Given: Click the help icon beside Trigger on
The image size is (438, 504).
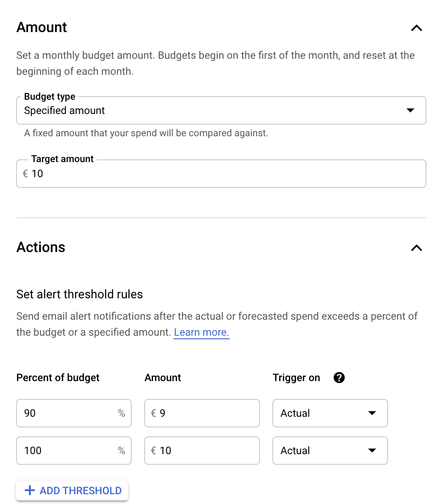Looking at the screenshot, I should pyautogui.click(x=339, y=378).
